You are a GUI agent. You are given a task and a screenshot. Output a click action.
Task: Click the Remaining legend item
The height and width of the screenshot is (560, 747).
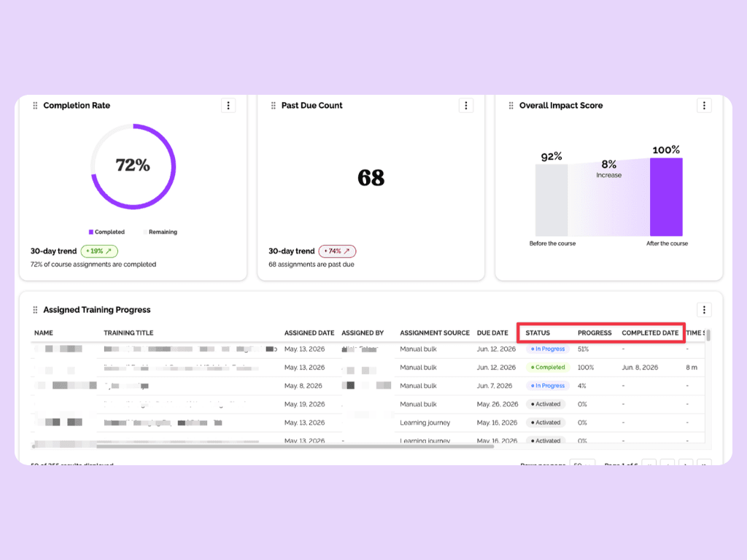click(160, 232)
